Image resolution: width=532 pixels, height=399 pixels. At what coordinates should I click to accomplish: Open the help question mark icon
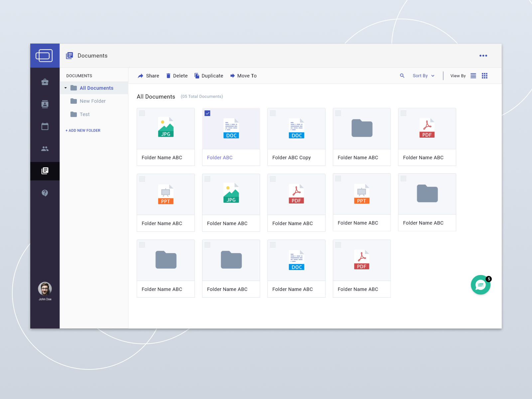(x=45, y=193)
